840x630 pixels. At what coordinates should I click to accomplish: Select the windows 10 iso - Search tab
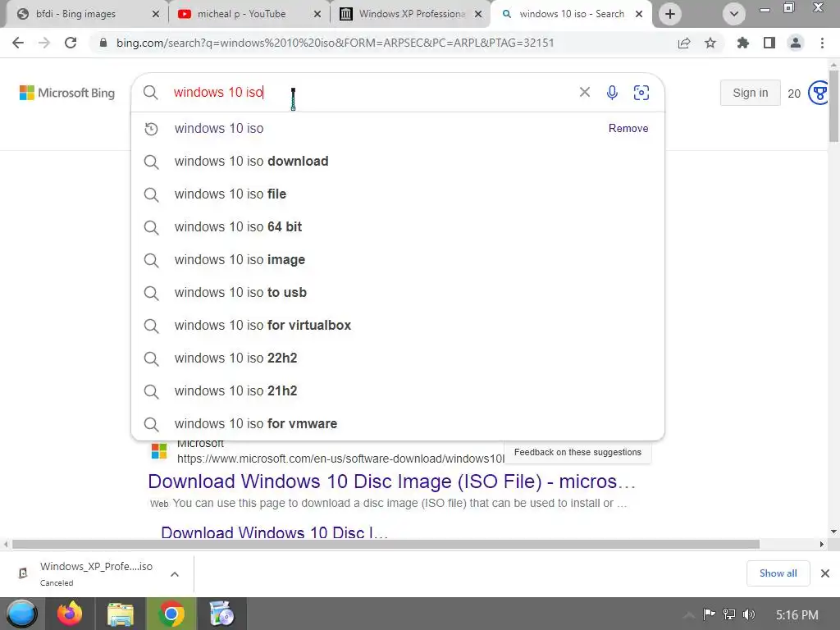pyautogui.click(x=571, y=14)
